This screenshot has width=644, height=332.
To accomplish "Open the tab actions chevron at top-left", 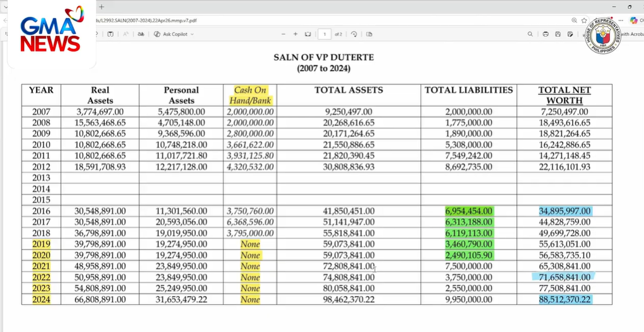I will [6, 7].
